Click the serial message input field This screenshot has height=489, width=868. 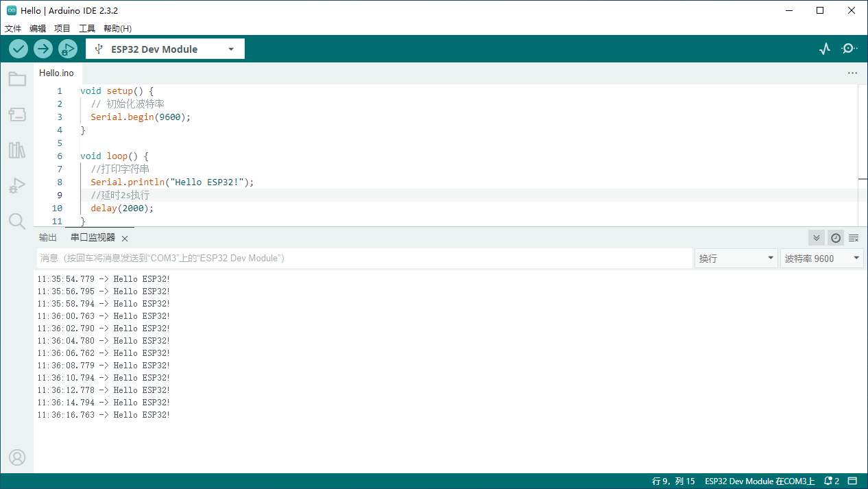tap(365, 259)
